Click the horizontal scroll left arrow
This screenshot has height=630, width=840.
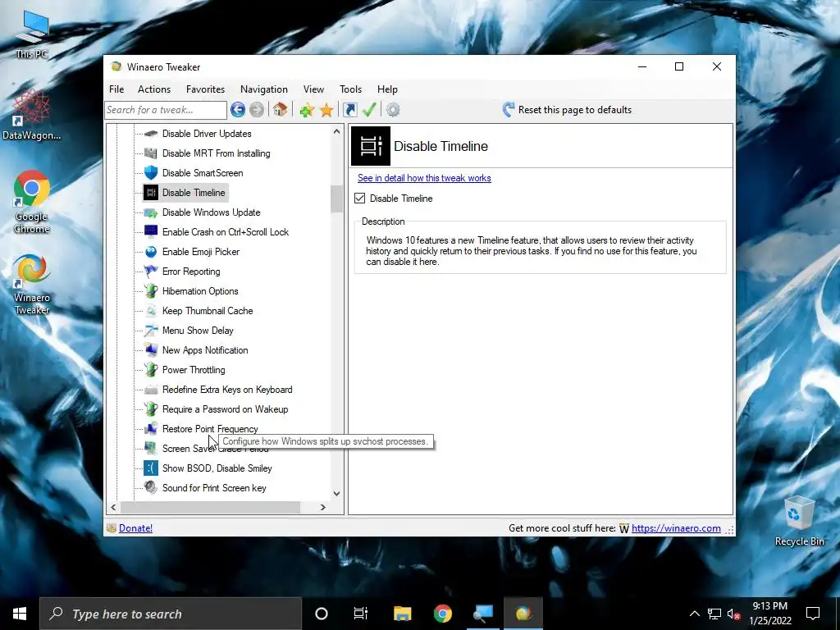tap(113, 507)
